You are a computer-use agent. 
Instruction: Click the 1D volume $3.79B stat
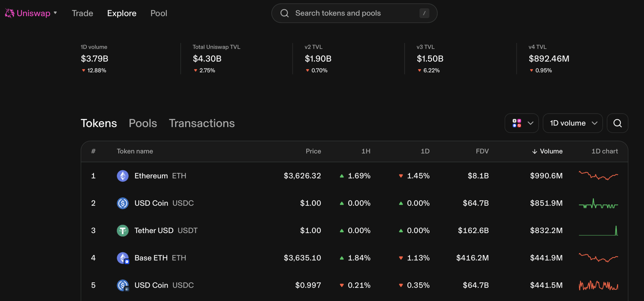(94, 59)
